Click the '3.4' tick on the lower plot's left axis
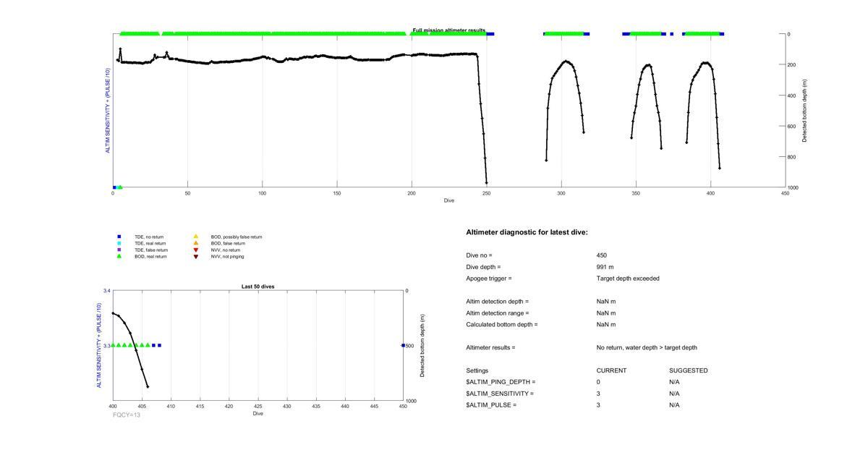This screenshot has width=868, height=450. tap(107, 290)
